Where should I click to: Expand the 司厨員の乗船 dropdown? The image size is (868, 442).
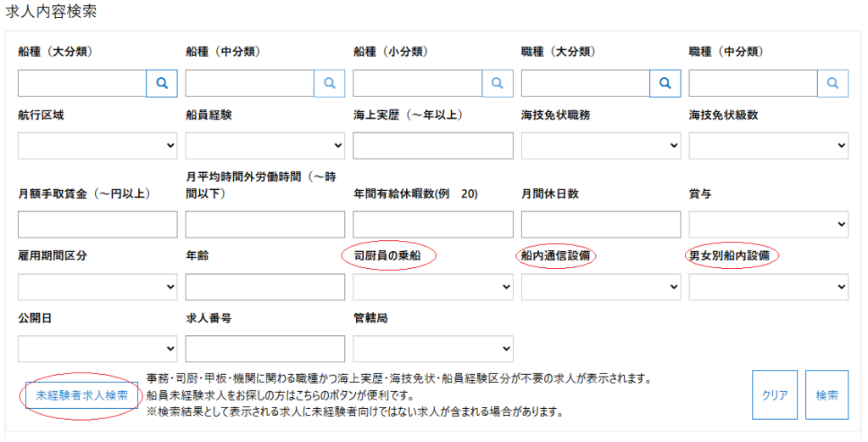(x=433, y=287)
